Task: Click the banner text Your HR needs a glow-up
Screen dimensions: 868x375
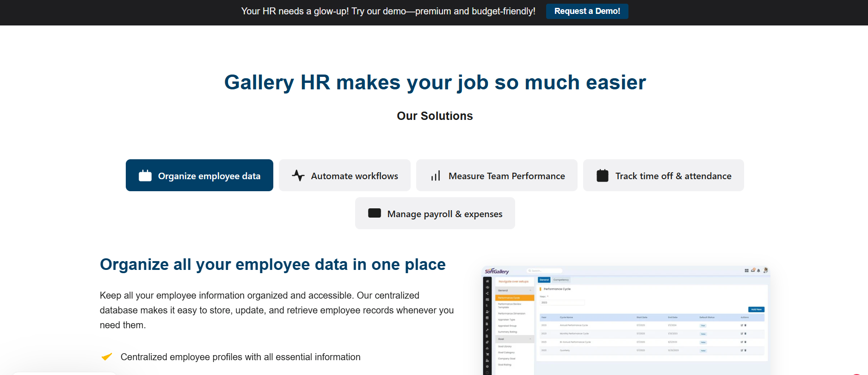Action: 388,11
